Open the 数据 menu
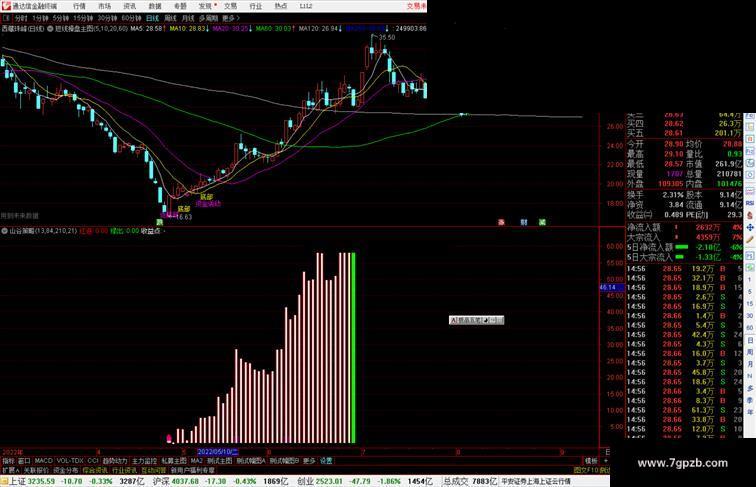 tap(155, 6)
